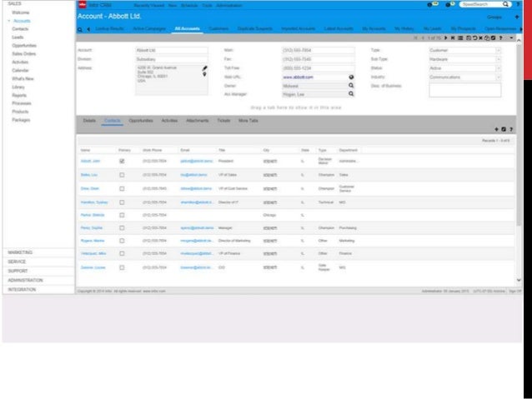Click the save icon in record toolbar
Viewport: 532px width, 399px height.
click(469, 38)
